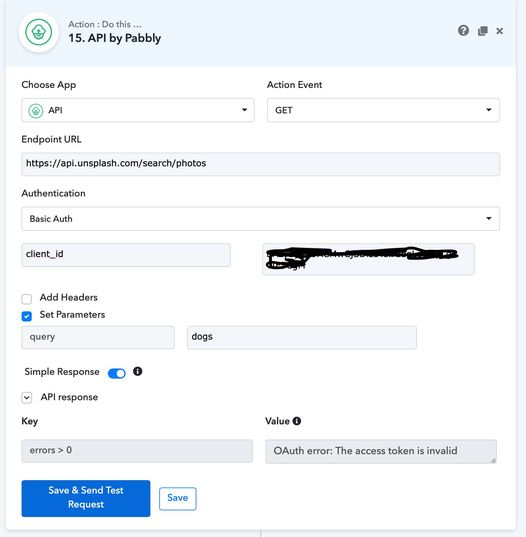Image resolution: width=526 pixels, height=537 pixels.
Task: Click the client_id username field
Action: (x=126, y=255)
